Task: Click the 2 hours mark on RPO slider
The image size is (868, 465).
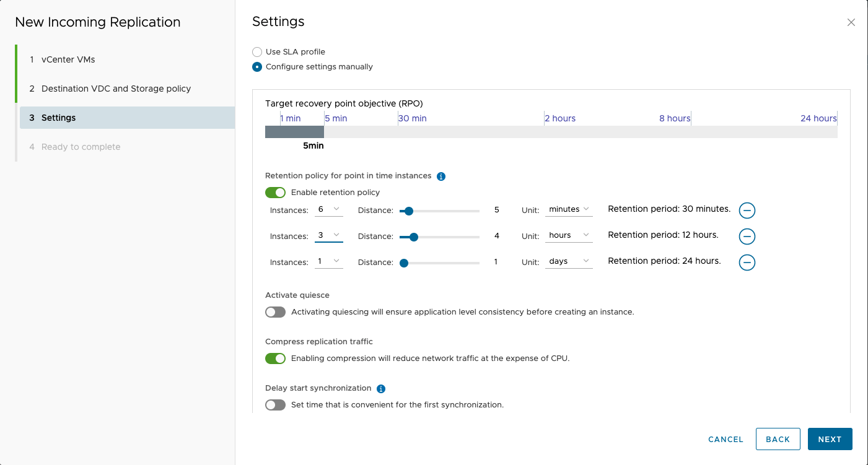Action: (x=545, y=131)
